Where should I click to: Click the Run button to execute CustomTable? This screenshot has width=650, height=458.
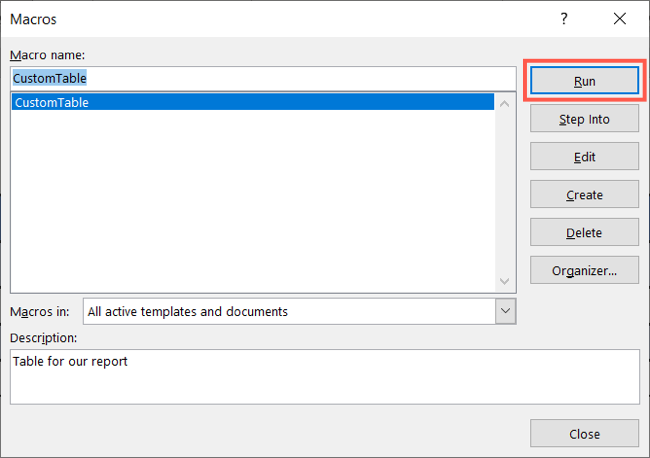[584, 80]
